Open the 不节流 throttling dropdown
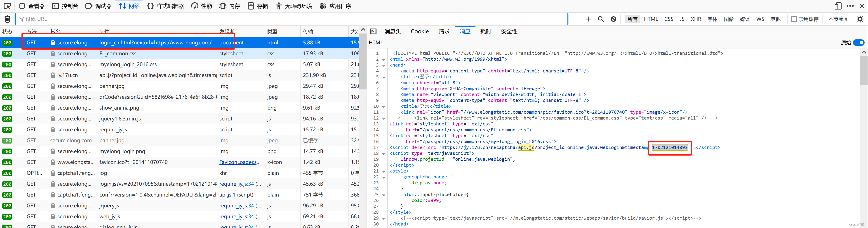The width and height of the screenshot is (868, 228). pyautogui.click(x=838, y=19)
